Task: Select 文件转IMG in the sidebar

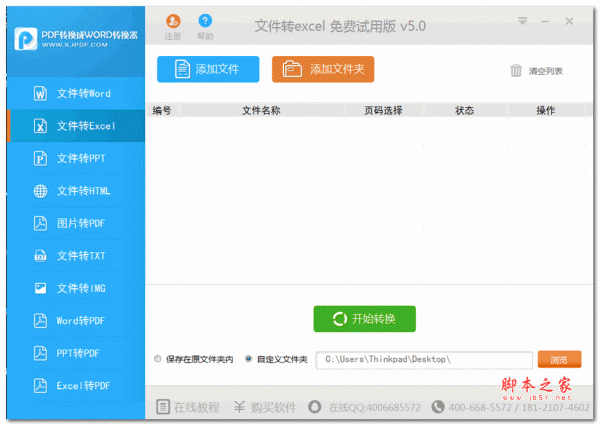Action: click(76, 288)
